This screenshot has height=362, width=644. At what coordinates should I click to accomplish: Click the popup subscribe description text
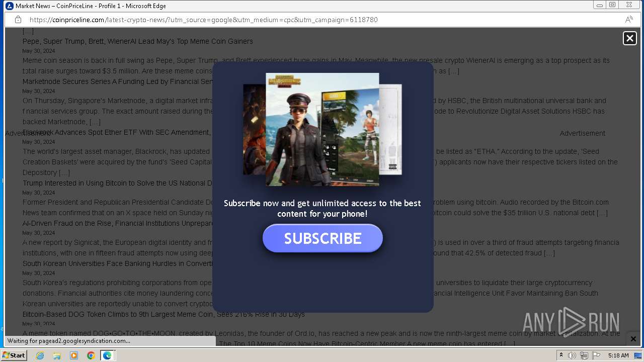click(323, 209)
